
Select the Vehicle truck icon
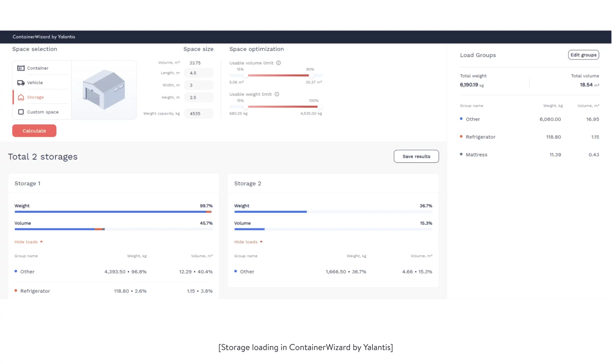pyautogui.click(x=21, y=82)
